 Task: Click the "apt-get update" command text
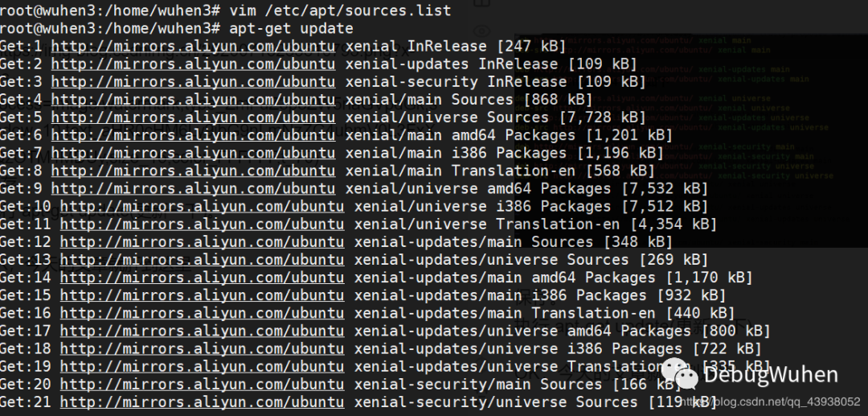click(x=291, y=29)
